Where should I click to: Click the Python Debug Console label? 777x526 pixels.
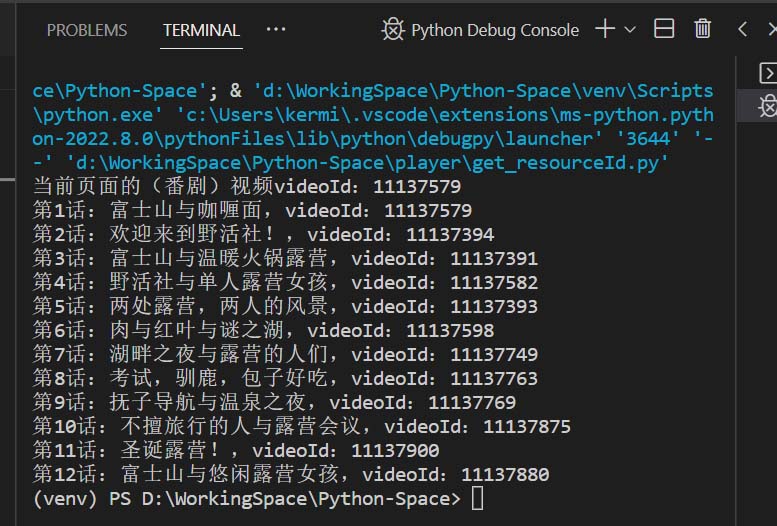[x=495, y=30]
